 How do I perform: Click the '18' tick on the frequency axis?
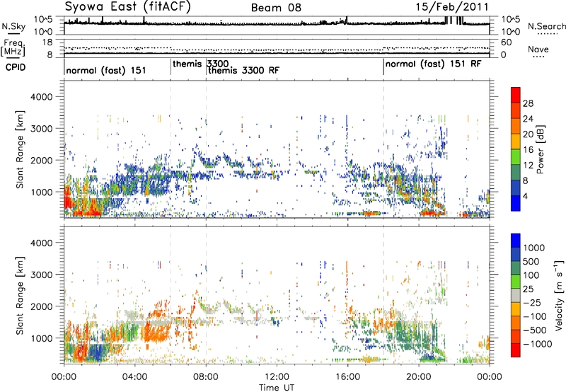(x=47, y=42)
